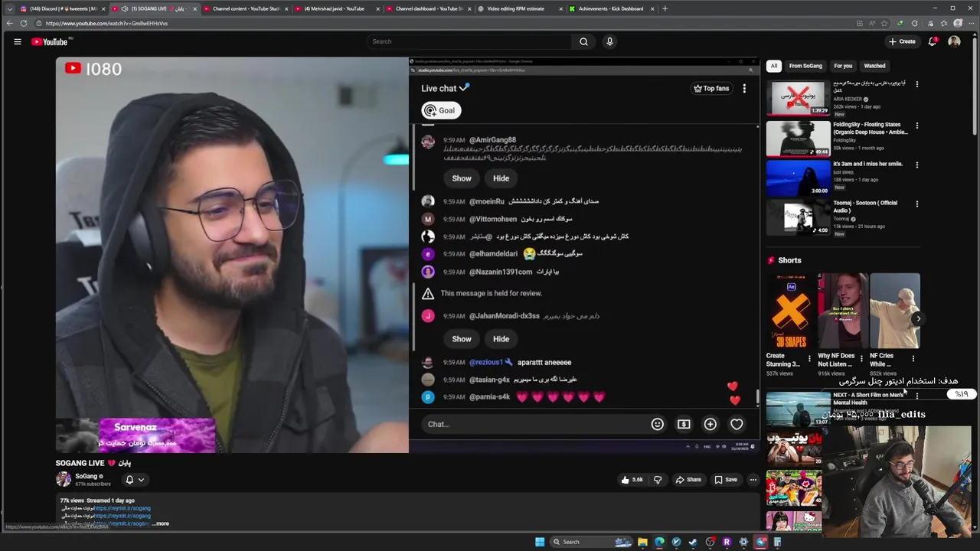This screenshot has width=980, height=551.
Task: Open File Explorer from the taskbar
Action: [642, 542]
